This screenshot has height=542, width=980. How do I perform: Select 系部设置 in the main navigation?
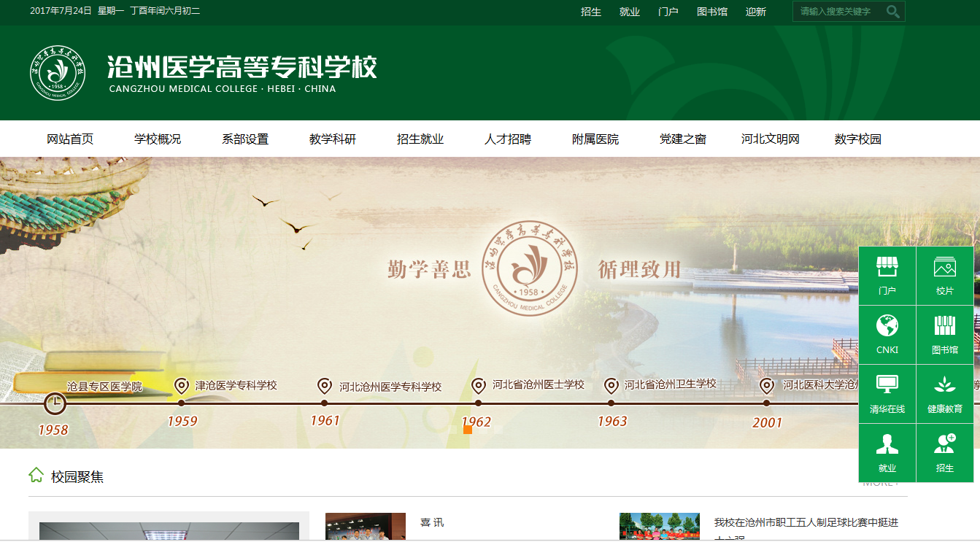(245, 139)
